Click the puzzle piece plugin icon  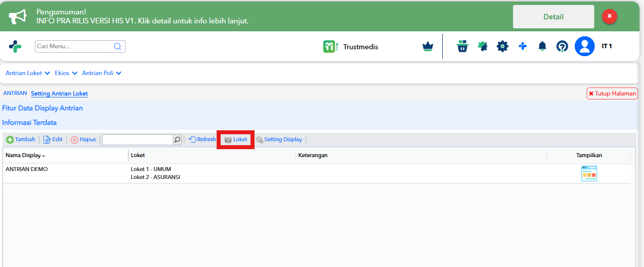click(483, 46)
